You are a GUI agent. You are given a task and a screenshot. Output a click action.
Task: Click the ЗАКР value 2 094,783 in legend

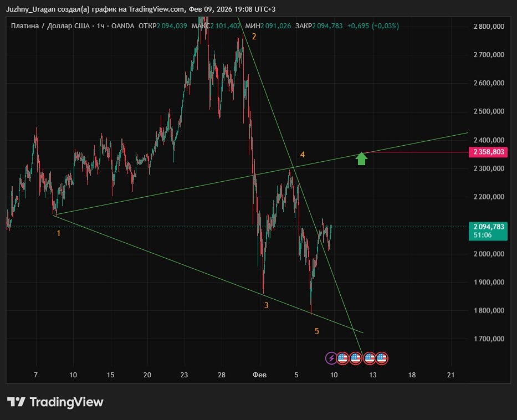click(x=327, y=26)
